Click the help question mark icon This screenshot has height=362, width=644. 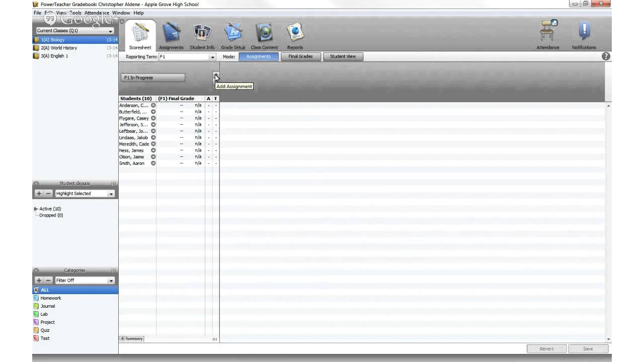pos(606,56)
